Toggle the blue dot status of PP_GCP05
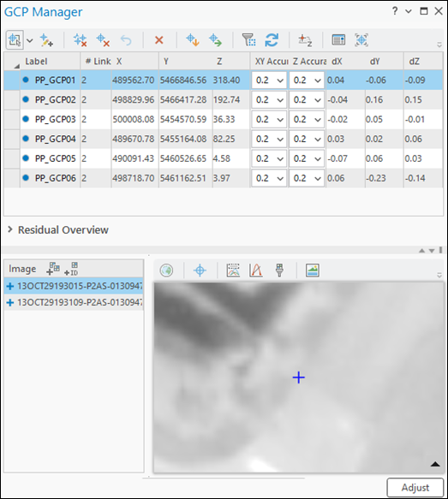 (x=26, y=158)
